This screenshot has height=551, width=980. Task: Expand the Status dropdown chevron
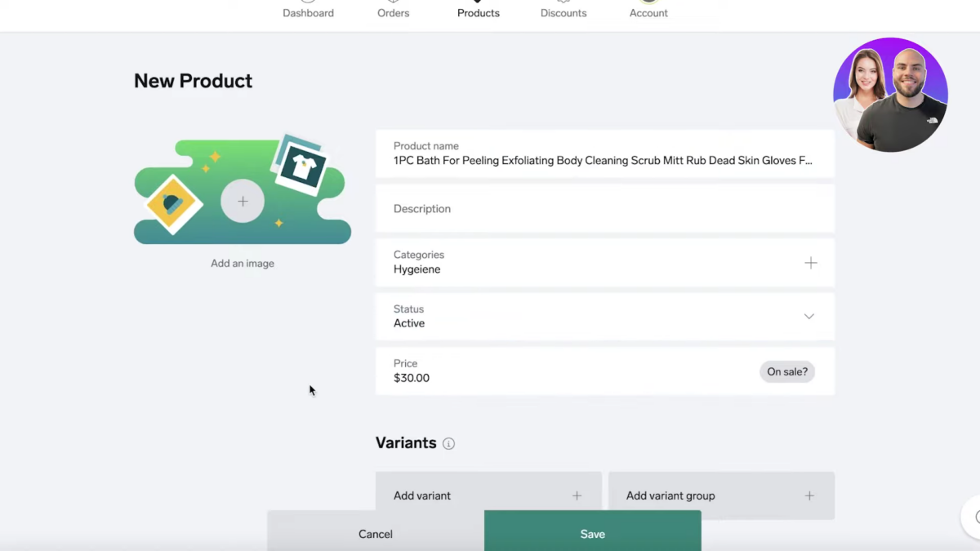(808, 317)
